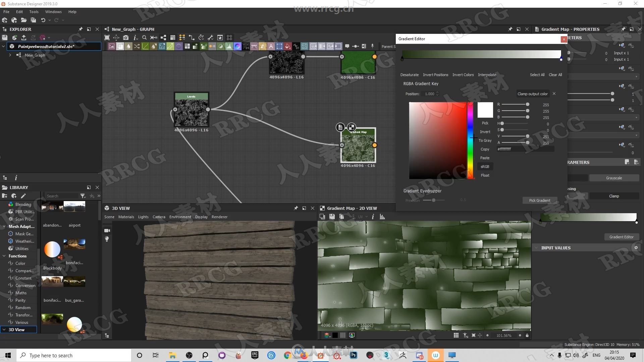
Task: Click the info icon in 2D View toolbar
Action: point(373,217)
